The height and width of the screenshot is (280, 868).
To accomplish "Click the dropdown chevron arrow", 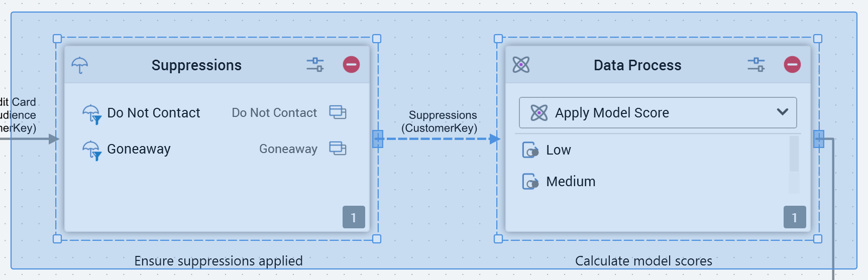I will click(x=782, y=112).
